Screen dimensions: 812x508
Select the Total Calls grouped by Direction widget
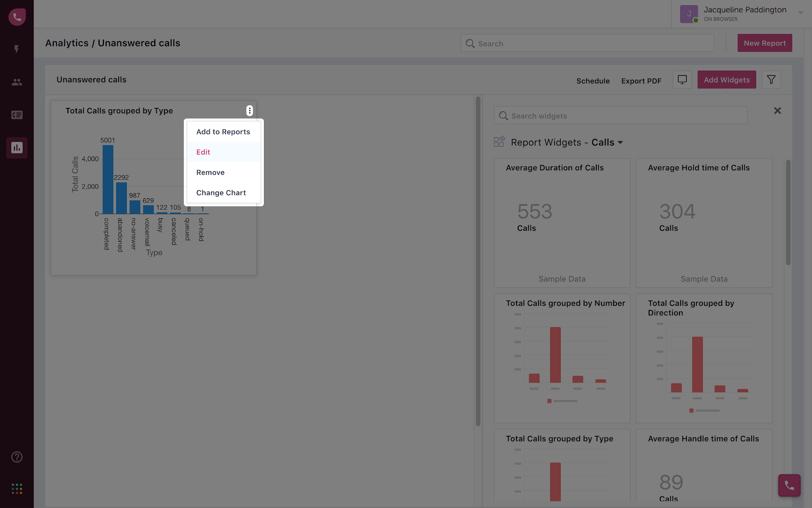pos(704,358)
